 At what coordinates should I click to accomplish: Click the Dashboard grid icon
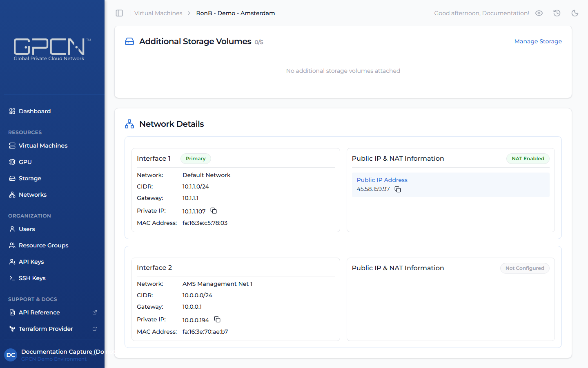pyautogui.click(x=12, y=111)
